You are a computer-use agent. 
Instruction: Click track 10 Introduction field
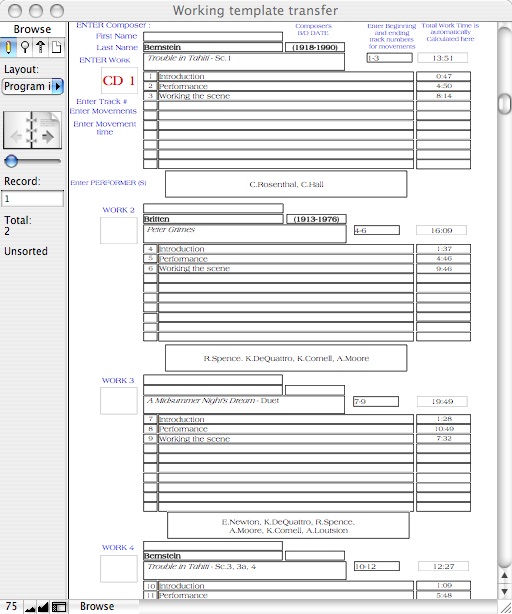(286, 586)
